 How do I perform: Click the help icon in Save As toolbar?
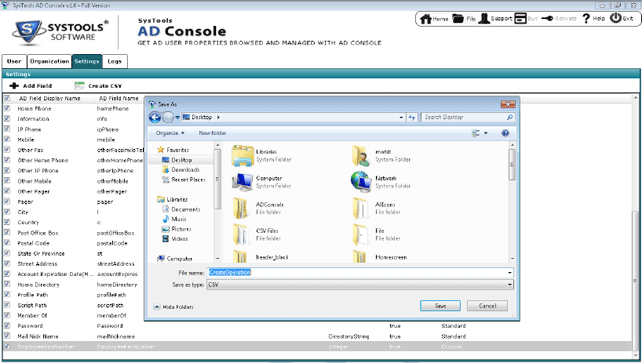pos(505,133)
